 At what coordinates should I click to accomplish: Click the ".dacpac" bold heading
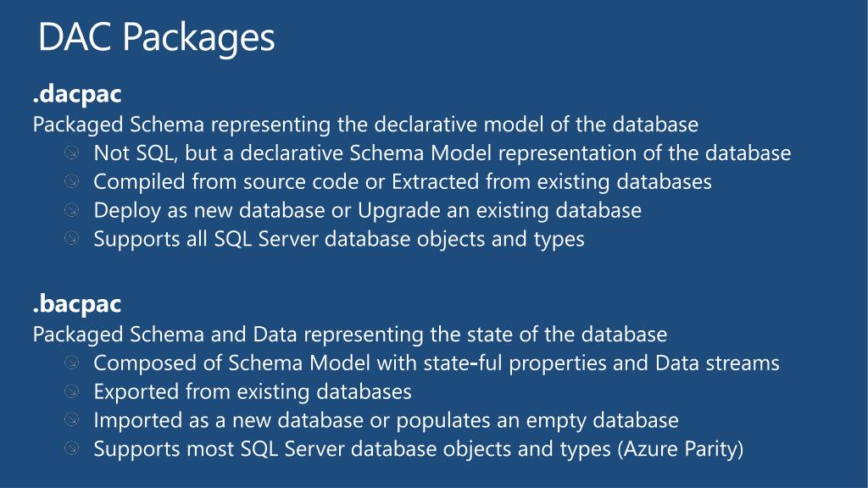(77, 94)
